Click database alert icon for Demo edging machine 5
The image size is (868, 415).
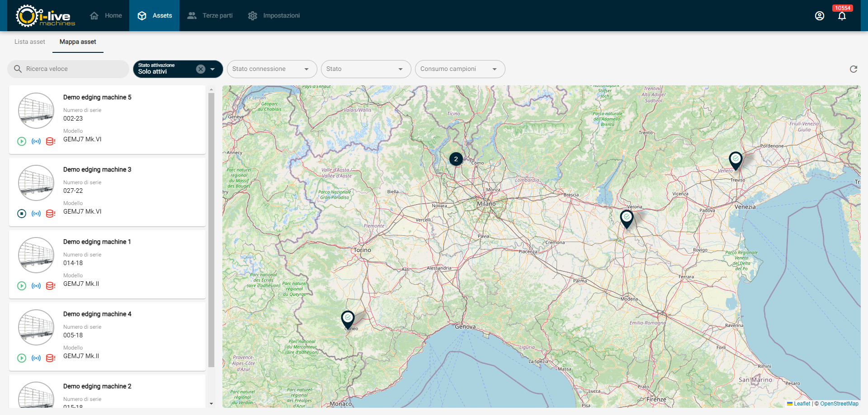pyautogui.click(x=51, y=141)
